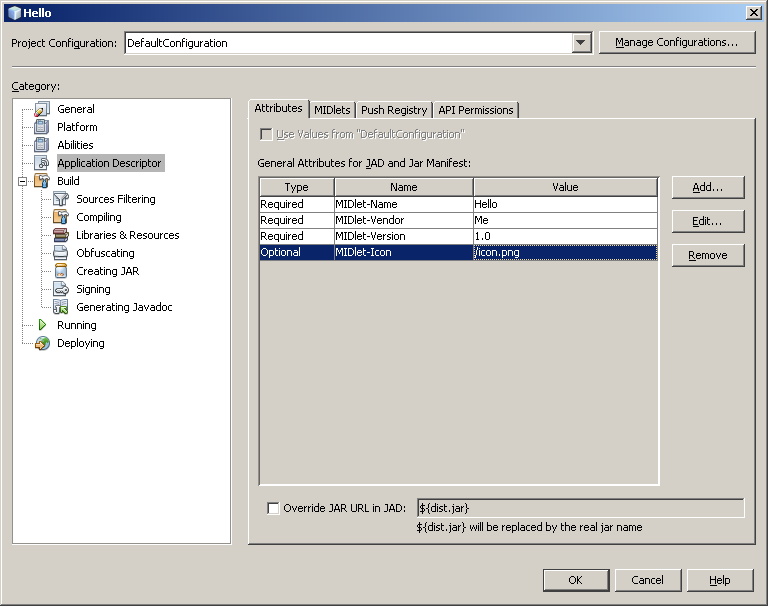Open the API Permissions tab
The width and height of the screenshot is (768, 606).
pos(476,110)
